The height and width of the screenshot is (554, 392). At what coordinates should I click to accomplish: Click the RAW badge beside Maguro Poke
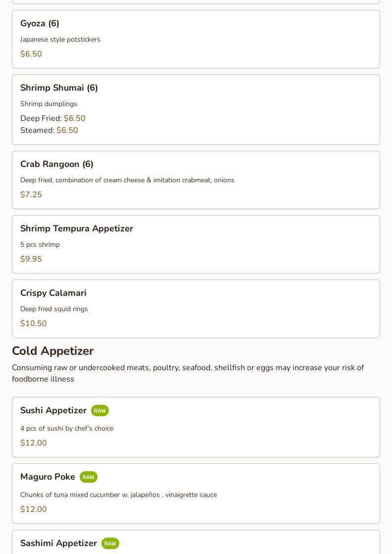(x=89, y=477)
